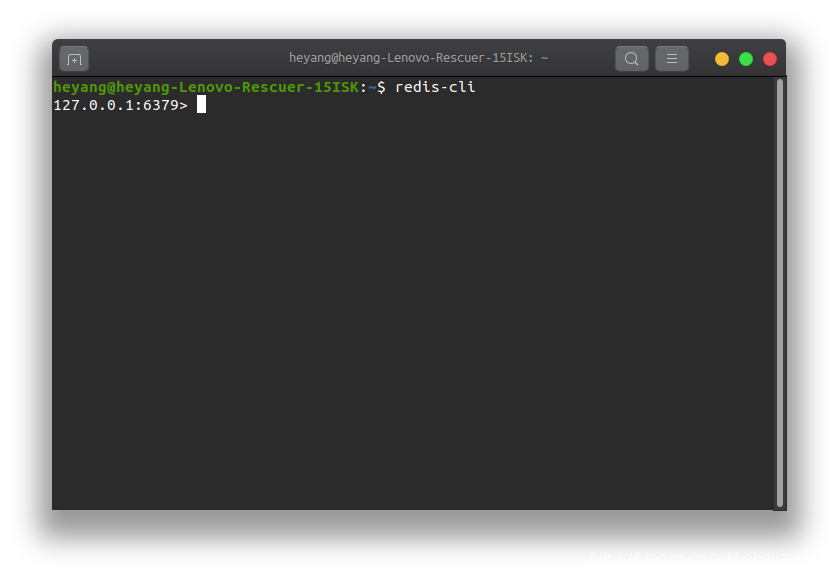Viewport: 840px width, 577px height.
Task: Click the green heyang@heyang-Lenovo-Rescuer-15ISK prompt text
Action: click(x=206, y=87)
